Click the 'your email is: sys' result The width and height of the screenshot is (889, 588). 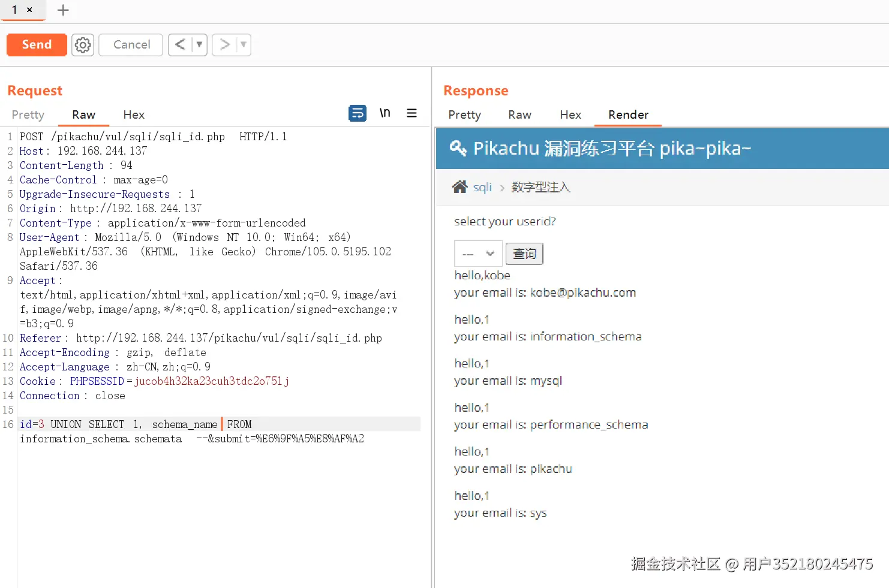pyautogui.click(x=500, y=513)
